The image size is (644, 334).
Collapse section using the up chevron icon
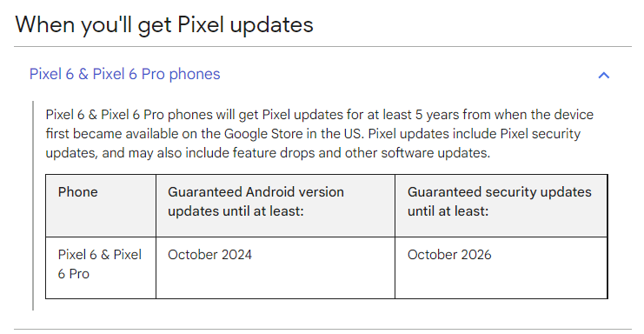coord(603,75)
